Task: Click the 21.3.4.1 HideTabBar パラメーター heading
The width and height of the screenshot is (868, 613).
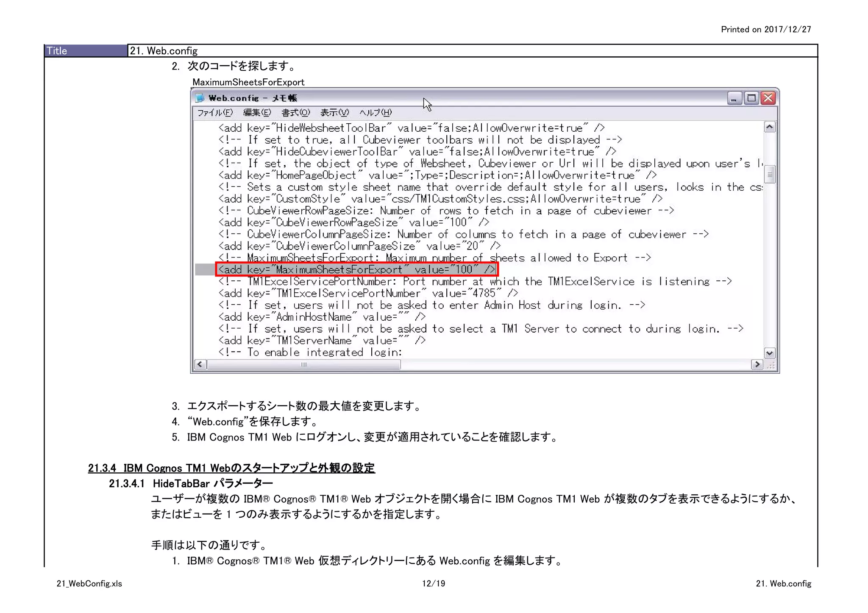Action: click(x=191, y=483)
